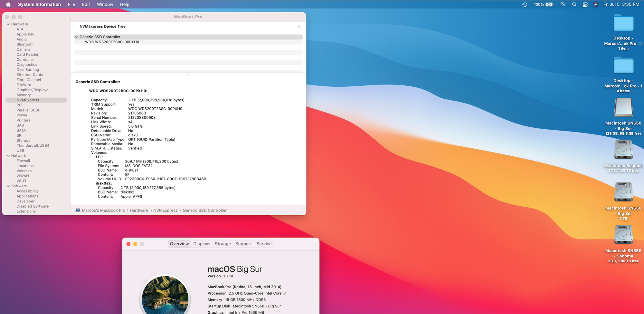Open Siri from the menu bar
The width and height of the screenshot is (644, 314).
click(x=596, y=5)
